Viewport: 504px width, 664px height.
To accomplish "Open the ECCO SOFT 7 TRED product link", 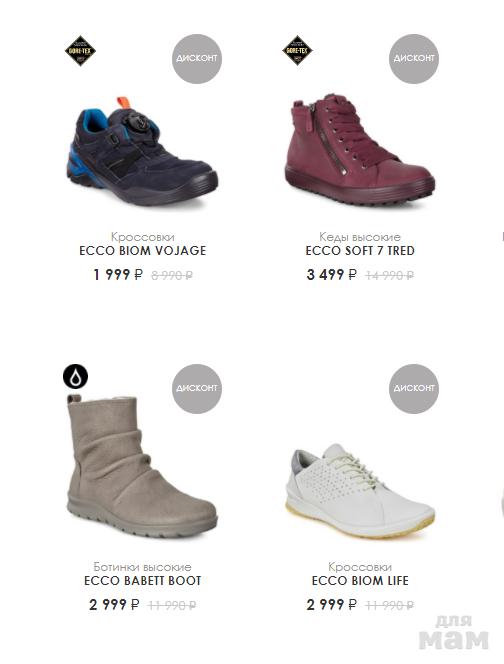I will [x=360, y=251].
